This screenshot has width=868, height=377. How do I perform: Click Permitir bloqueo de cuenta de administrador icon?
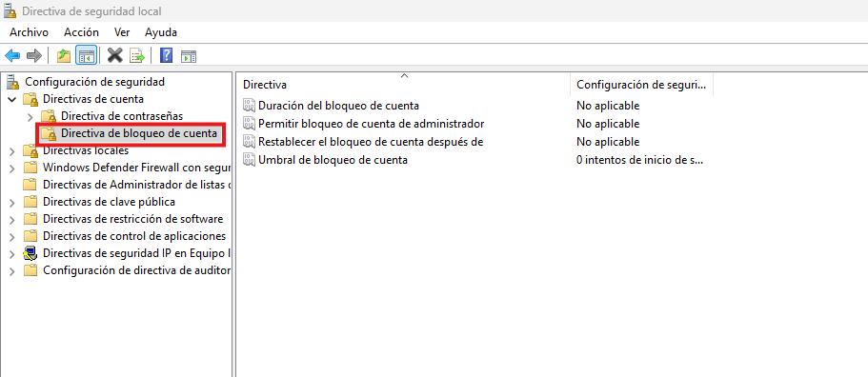coord(250,123)
